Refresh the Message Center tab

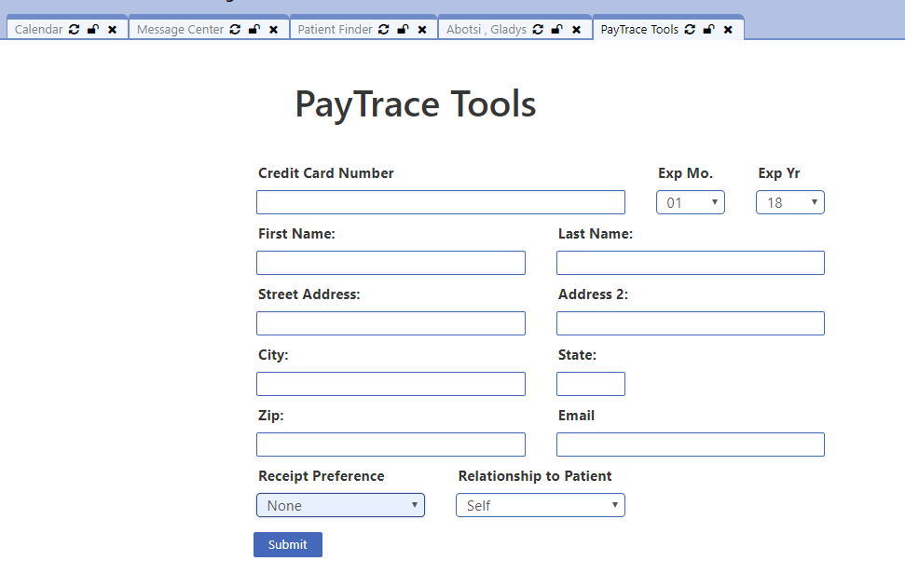point(235,30)
